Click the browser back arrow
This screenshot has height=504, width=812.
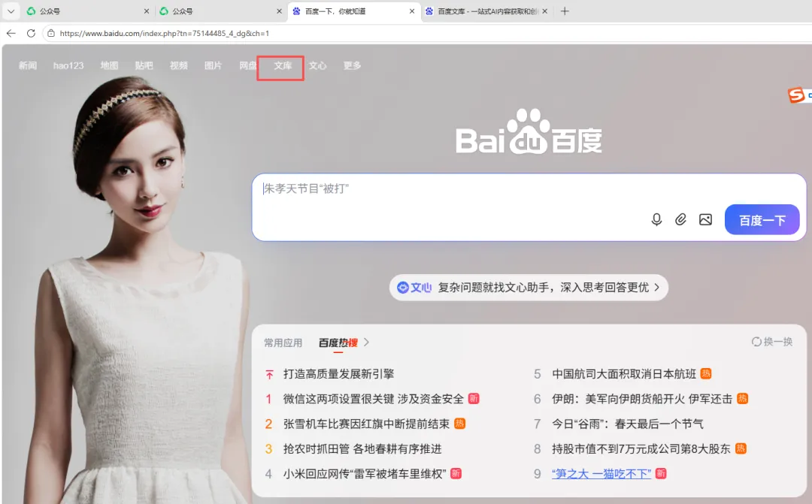tap(11, 33)
